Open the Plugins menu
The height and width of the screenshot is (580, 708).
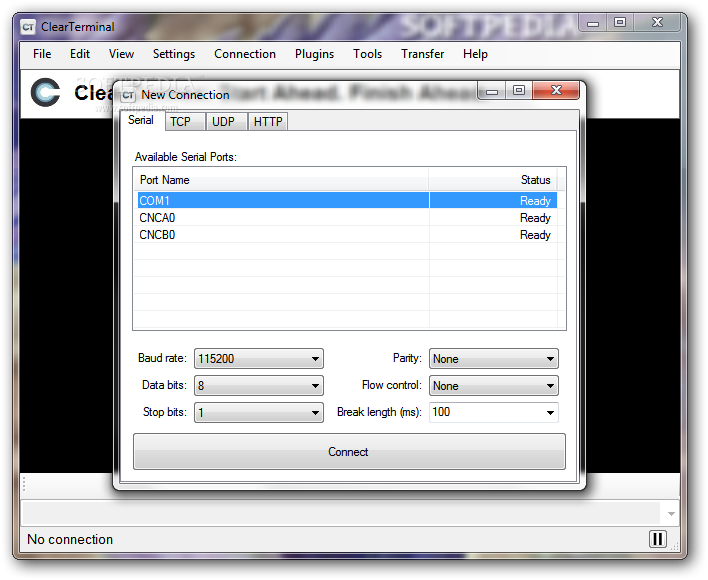[x=314, y=54]
